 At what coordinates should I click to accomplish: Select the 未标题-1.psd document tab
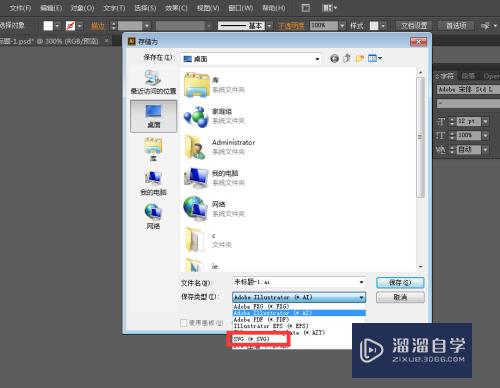point(49,41)
